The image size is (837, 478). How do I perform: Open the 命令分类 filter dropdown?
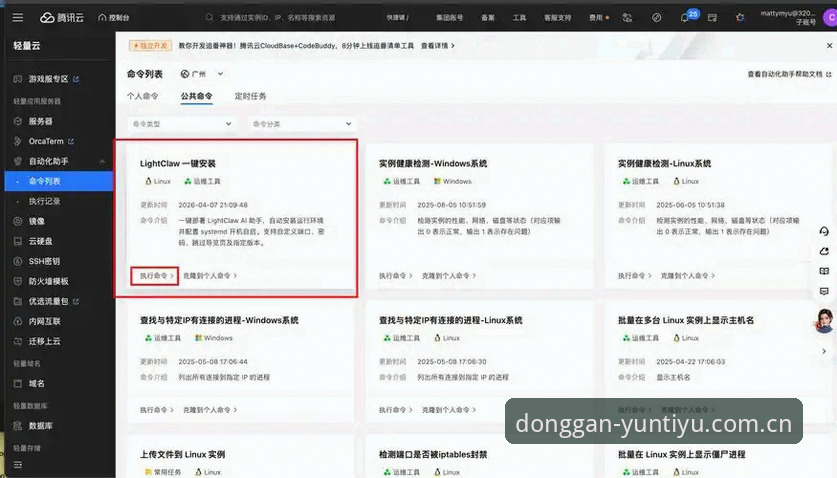pyautogui.click(x=302, y=124)
